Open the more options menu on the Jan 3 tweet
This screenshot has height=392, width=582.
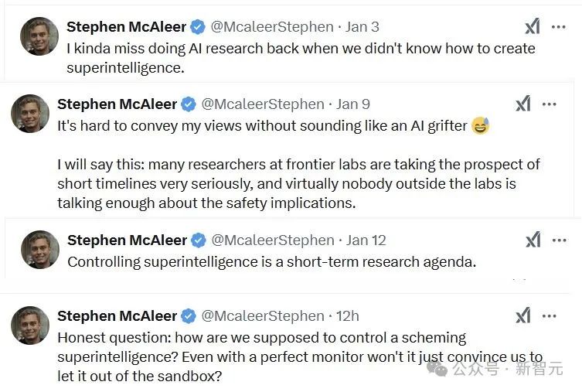[x=559, y=27]
